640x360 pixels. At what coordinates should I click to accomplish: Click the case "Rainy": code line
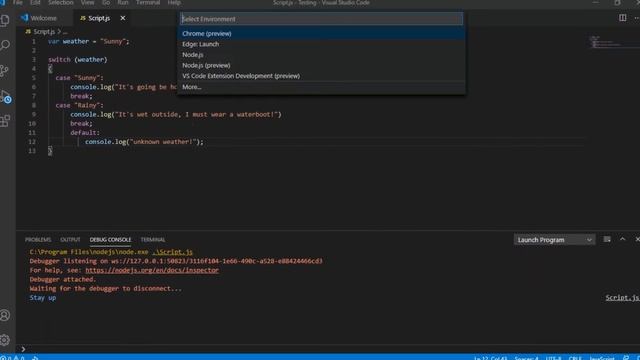click(80, 105)
